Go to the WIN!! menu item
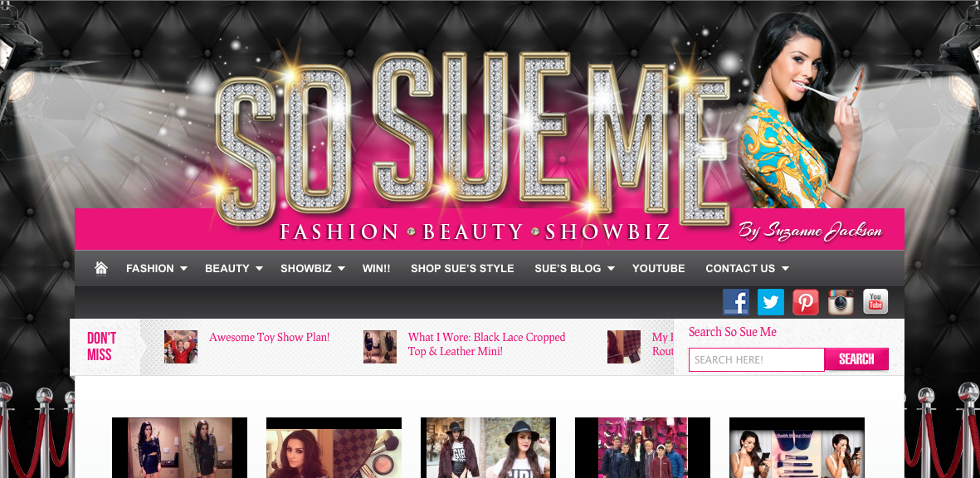980x478 pixels. pyautogui.click(x=376, y=268)
